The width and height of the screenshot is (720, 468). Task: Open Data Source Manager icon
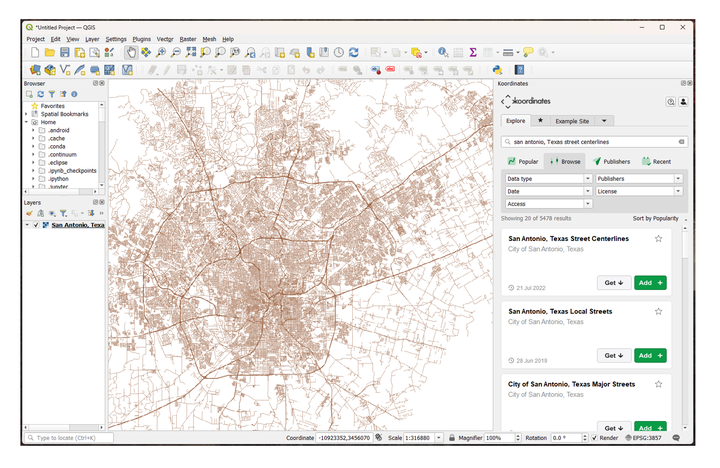pos(35,70)
